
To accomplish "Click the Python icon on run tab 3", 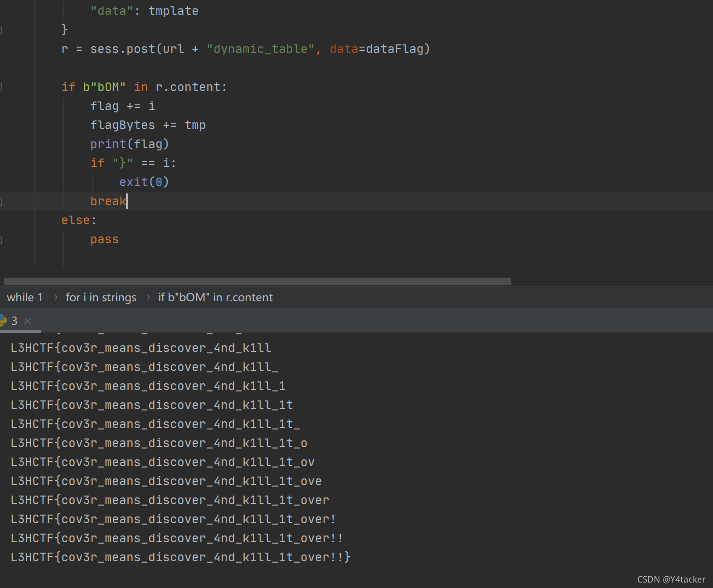I will (3, 321).
